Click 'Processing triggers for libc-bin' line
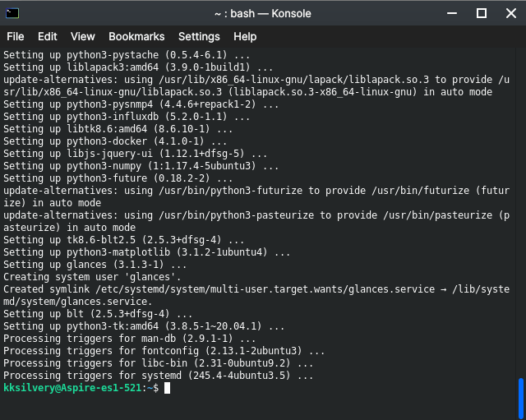Viewport: 526px width, 420px height. point(158,363)
